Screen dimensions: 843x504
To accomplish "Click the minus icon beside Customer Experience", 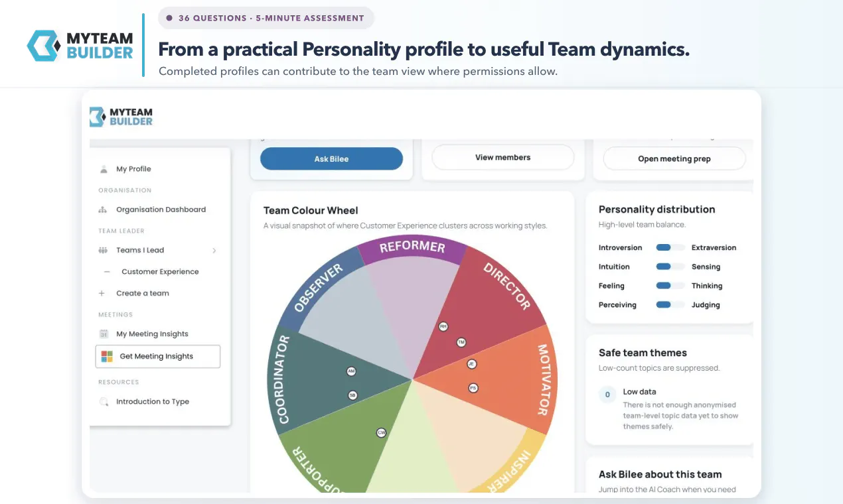I will coord(107,272).
